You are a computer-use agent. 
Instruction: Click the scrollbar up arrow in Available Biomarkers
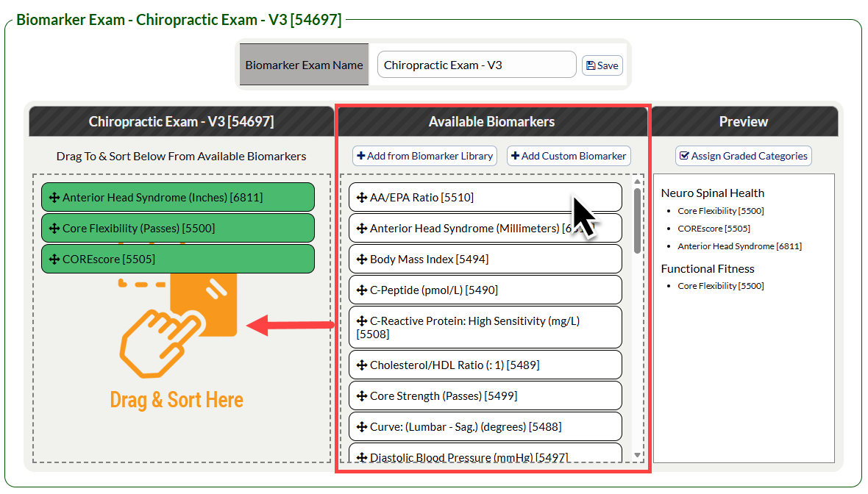point(637,182)
